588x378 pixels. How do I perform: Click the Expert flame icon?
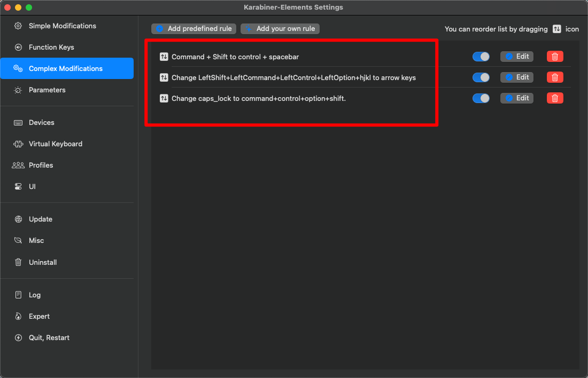[18, 316]
